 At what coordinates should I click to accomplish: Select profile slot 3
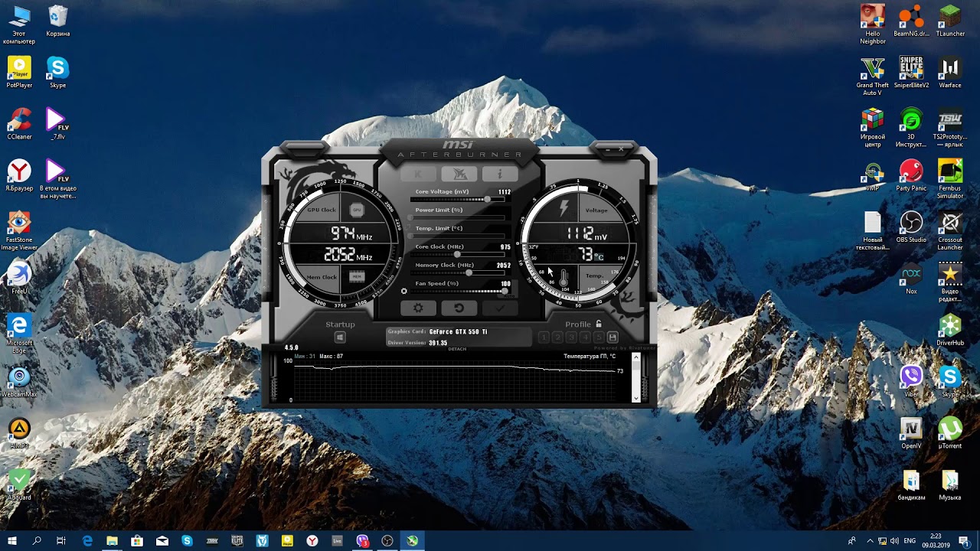tap(571, 337)
